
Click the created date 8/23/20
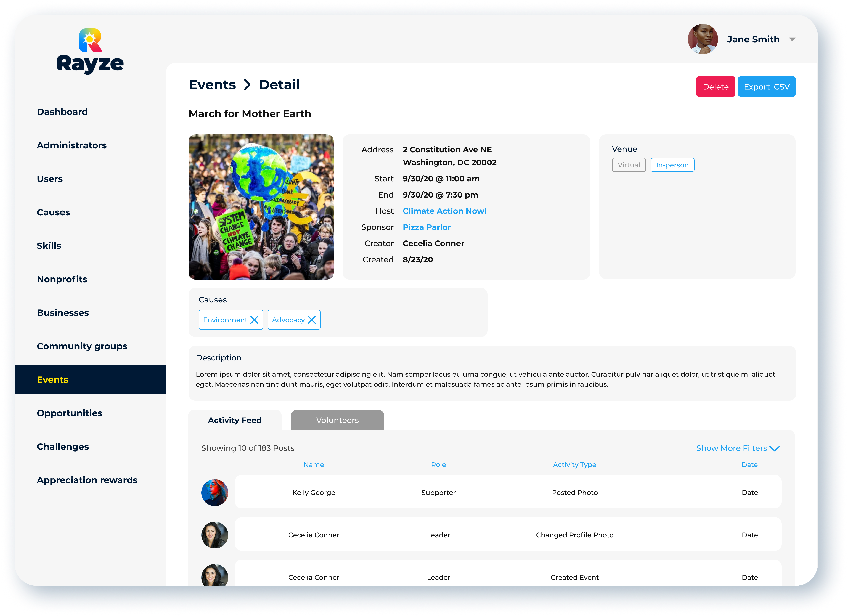[x=418, y=260]
